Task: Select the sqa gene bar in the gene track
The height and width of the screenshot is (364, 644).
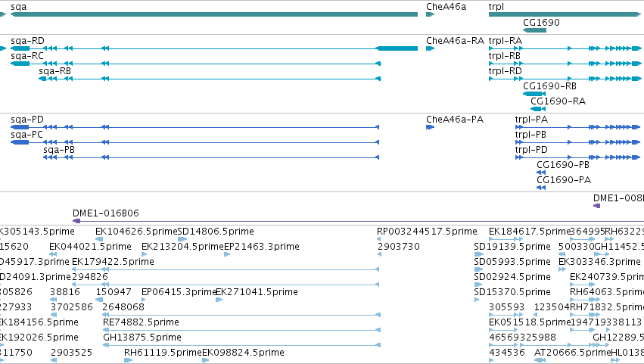Action: (x=214, y=14)
